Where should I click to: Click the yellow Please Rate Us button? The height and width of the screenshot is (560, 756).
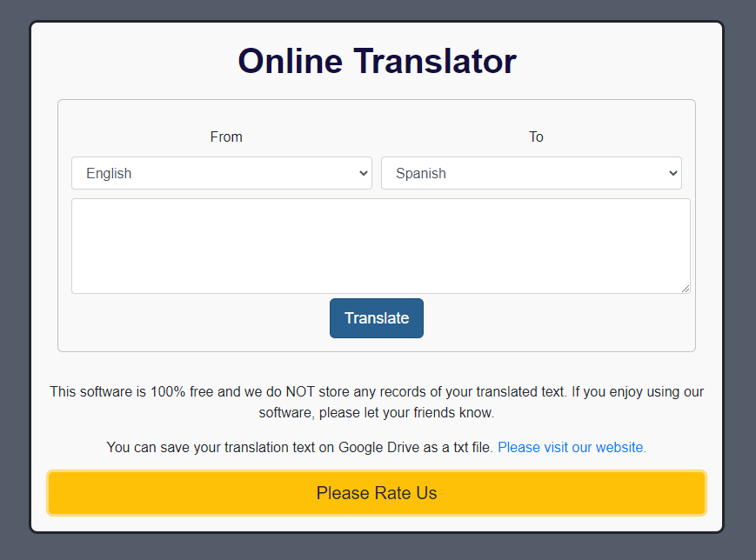[x=376, y=493]
